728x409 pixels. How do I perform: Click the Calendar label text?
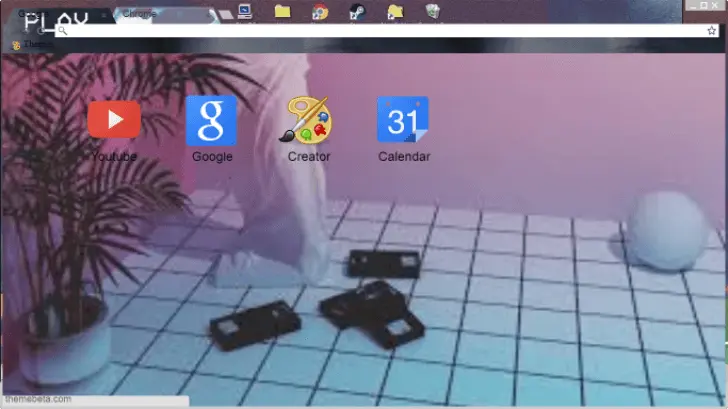coord(404,157)
